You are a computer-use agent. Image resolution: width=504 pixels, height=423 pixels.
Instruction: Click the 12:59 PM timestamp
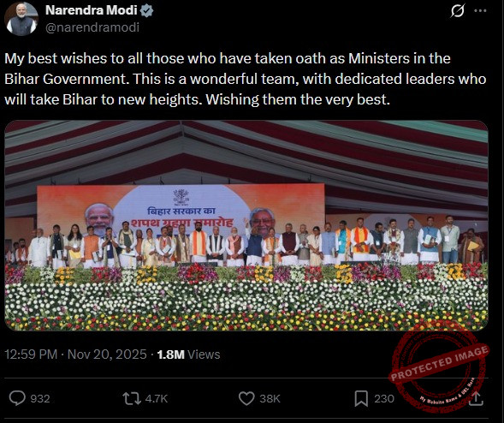coord(31,354)
